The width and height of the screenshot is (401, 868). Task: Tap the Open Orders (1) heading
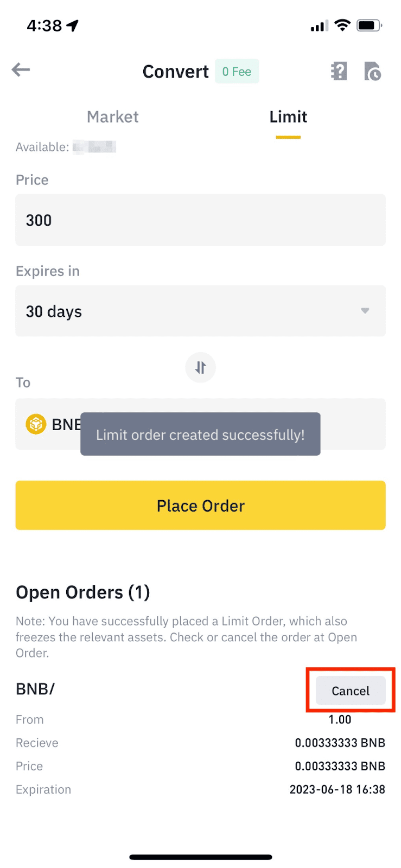point(83,592)
